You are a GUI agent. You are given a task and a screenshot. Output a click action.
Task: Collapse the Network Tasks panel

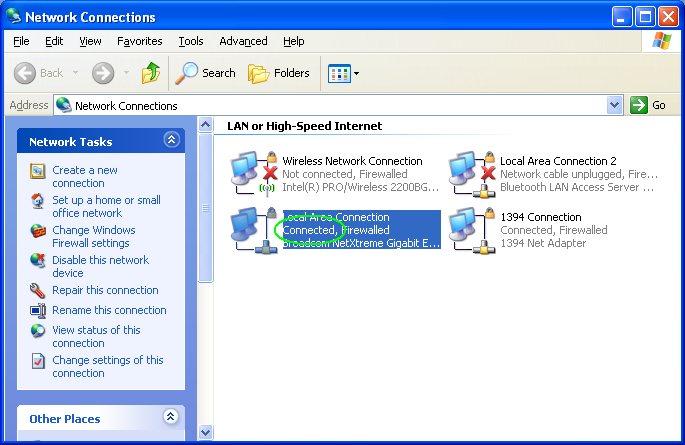tap(171, 141)
